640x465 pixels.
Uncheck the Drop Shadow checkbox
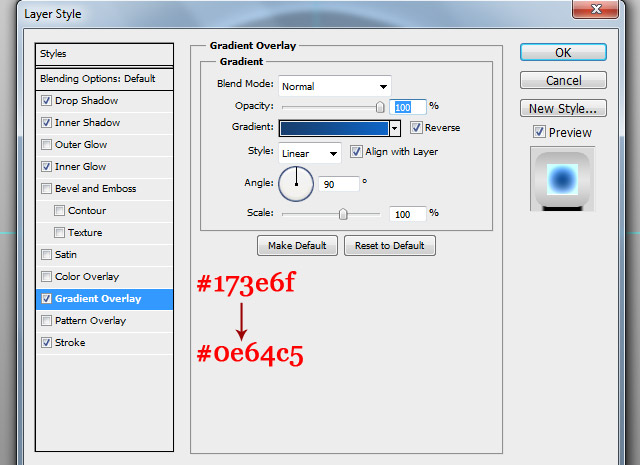click(47, 100)
